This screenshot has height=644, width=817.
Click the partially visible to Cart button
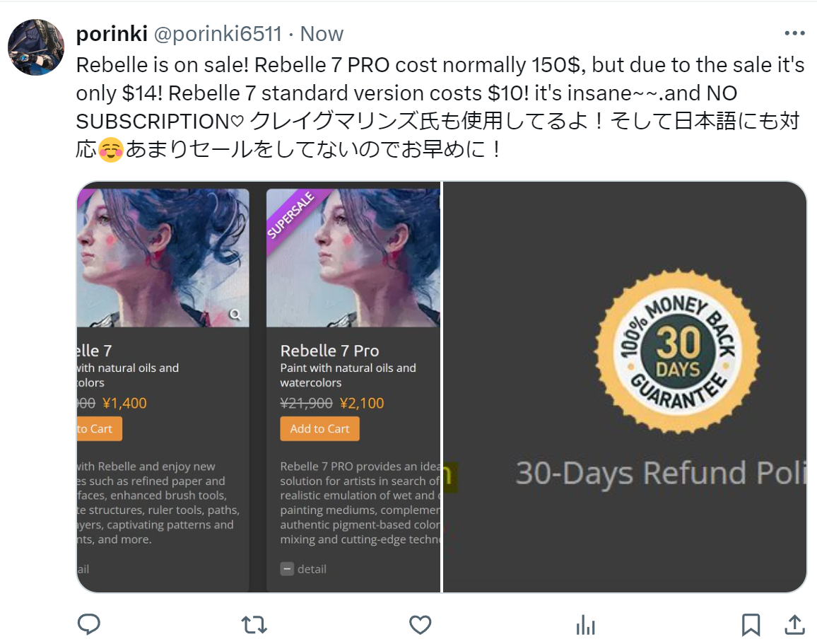[x=100, y=429]
